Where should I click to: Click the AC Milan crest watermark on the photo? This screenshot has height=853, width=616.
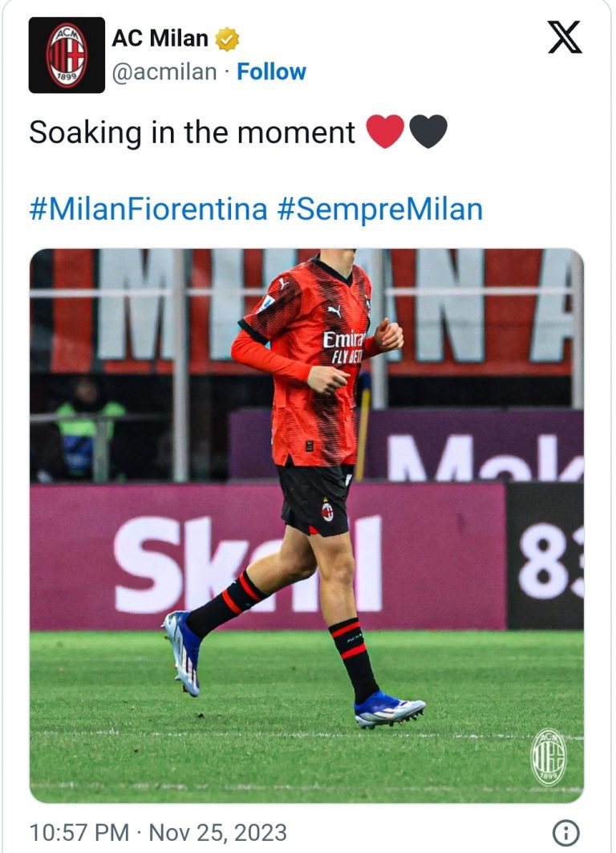(x=549, y=757)
